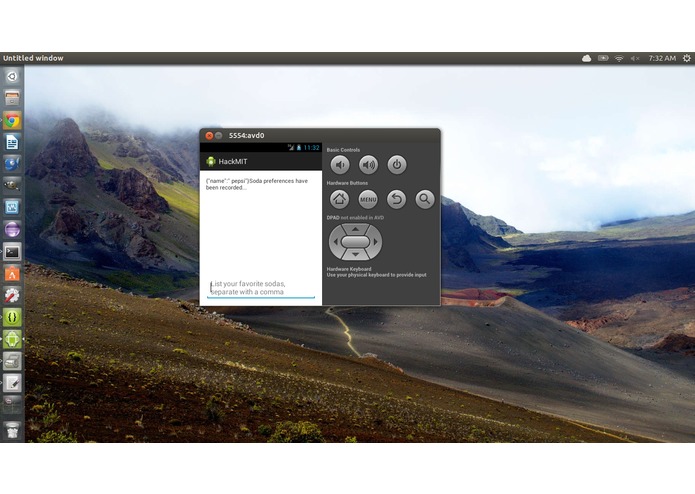This screenshot has width=695, height=494.
Task: Open Ubuntu Software Center from the dock
Action: pos(12,274)
